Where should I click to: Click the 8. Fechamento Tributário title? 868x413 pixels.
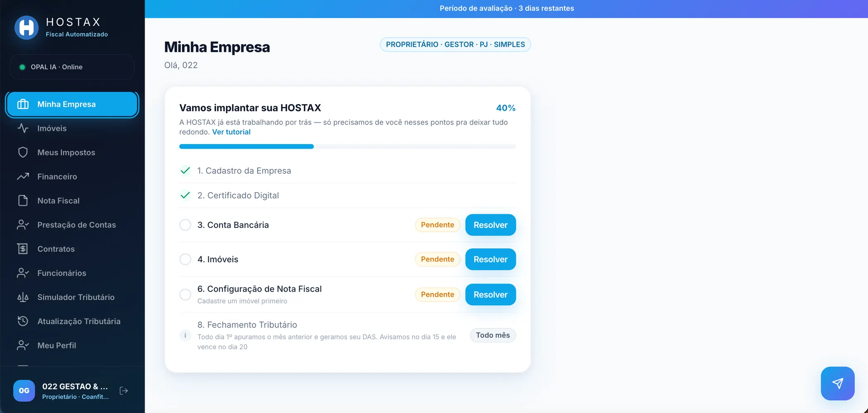point(247,325)
